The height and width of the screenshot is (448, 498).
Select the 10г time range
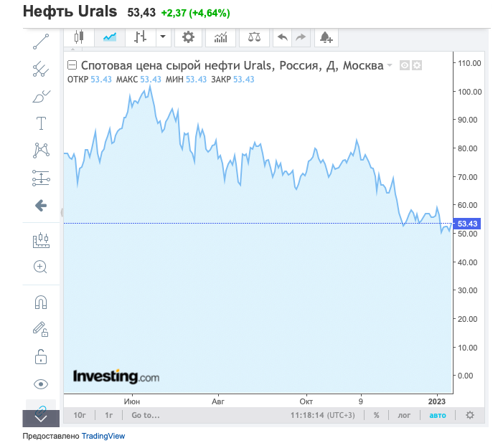(80, 415)
